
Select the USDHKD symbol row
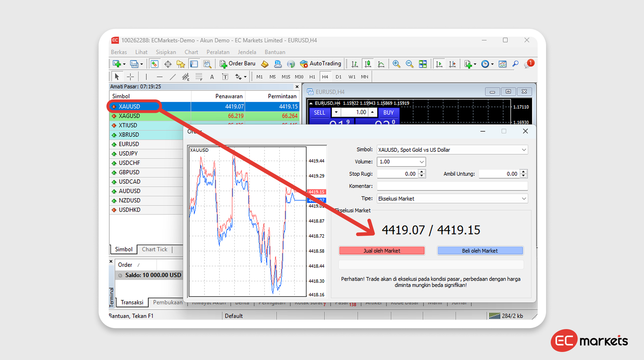click(x=146, y=210)
